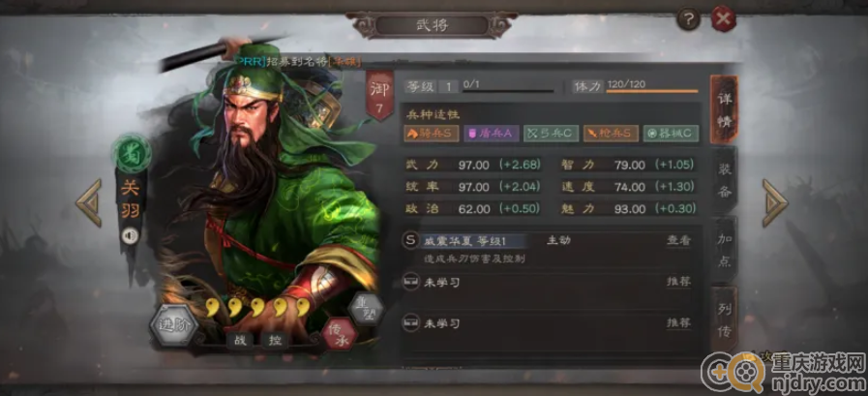Select second unlearned skill slot icon
Viewport: 868px width, 396px height.
(410, 322)
